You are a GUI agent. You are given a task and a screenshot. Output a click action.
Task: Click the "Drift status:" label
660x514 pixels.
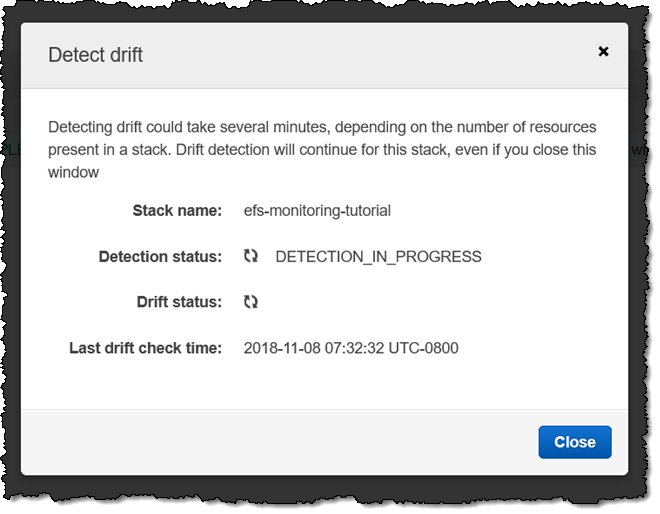[x=179, y=302]
